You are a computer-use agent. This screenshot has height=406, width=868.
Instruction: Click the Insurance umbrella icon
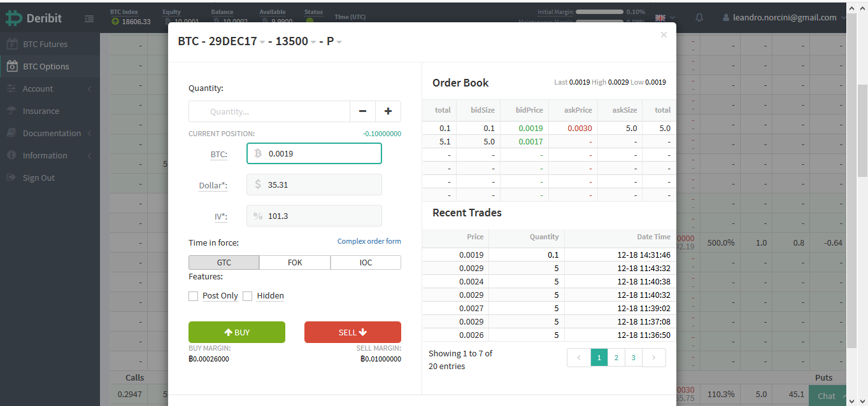(11, 111)
